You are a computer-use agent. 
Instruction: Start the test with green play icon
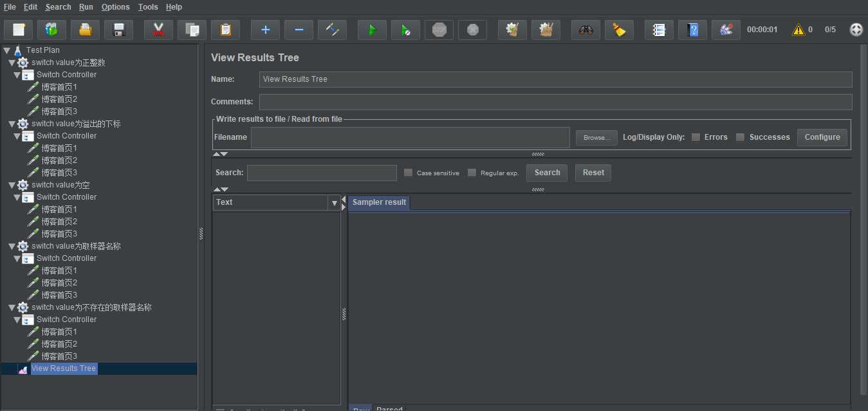372,30
